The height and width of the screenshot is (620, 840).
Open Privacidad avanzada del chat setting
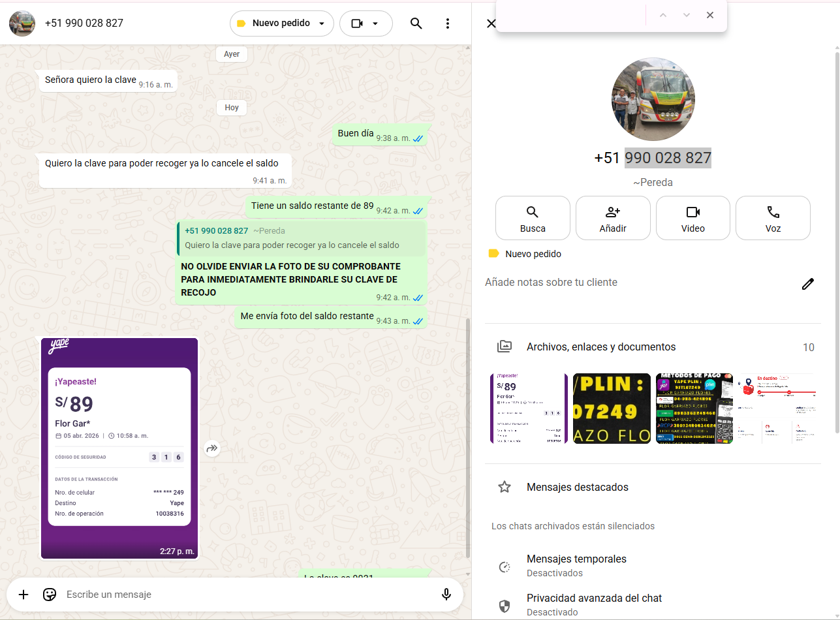click(x=593, y=604)
